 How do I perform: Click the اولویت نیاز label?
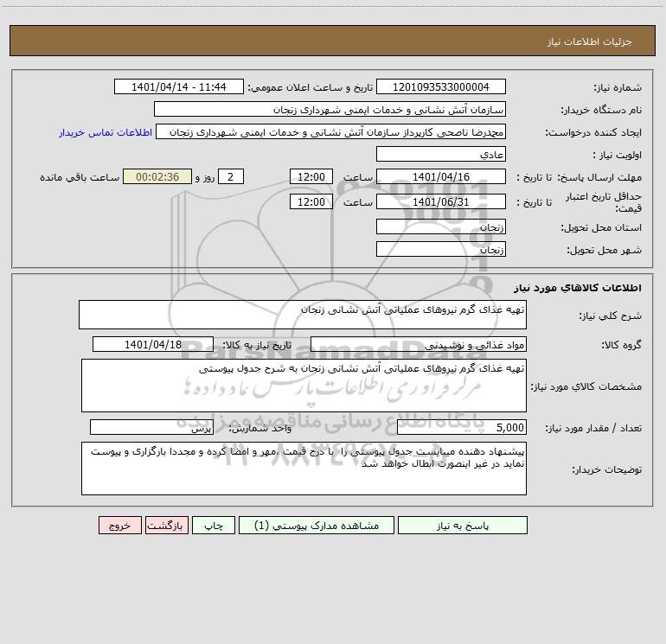618,155
